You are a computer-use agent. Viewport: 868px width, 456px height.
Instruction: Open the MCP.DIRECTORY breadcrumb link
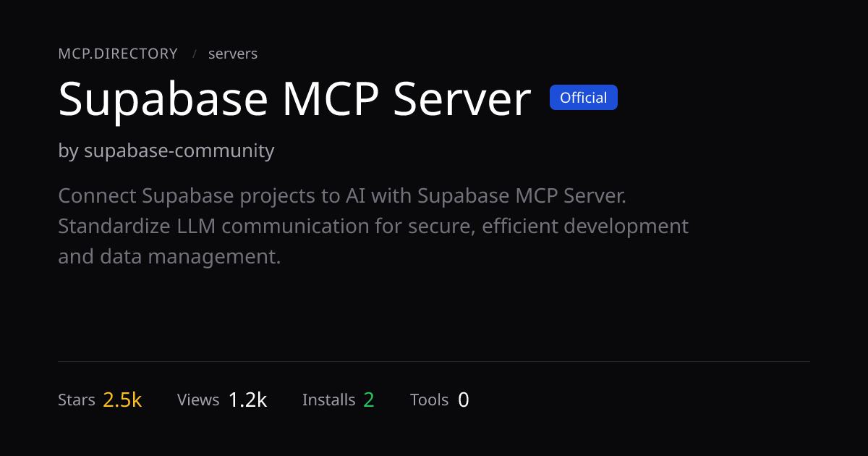click(x=118, y=54)
